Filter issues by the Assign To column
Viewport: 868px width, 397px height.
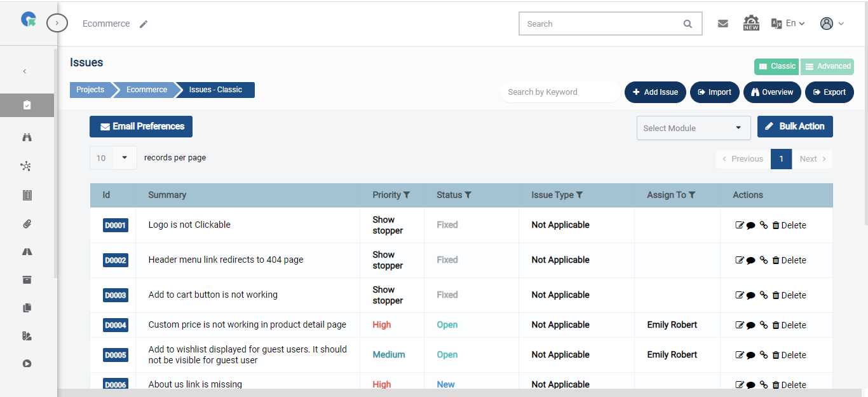tap(692, 195)
